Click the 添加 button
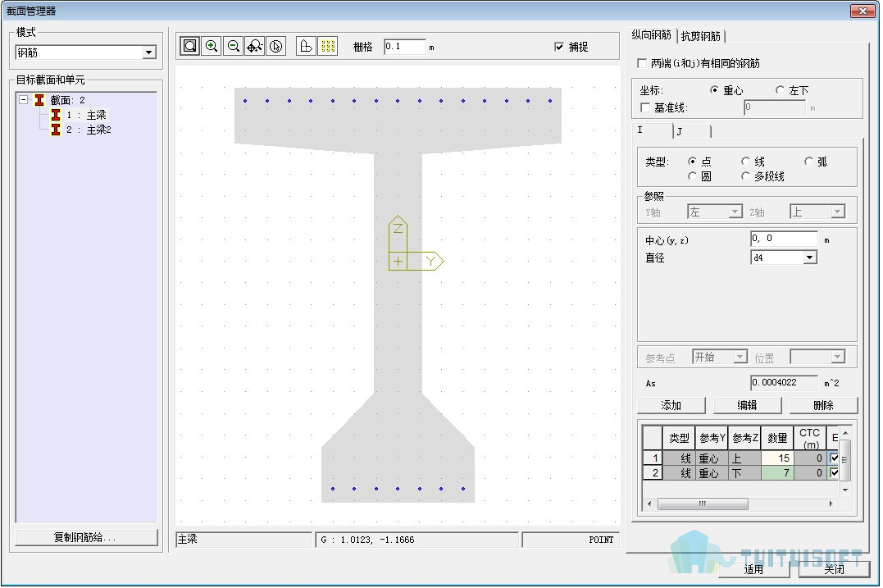Viewport: 883px width, 588px height. point(671,405)
